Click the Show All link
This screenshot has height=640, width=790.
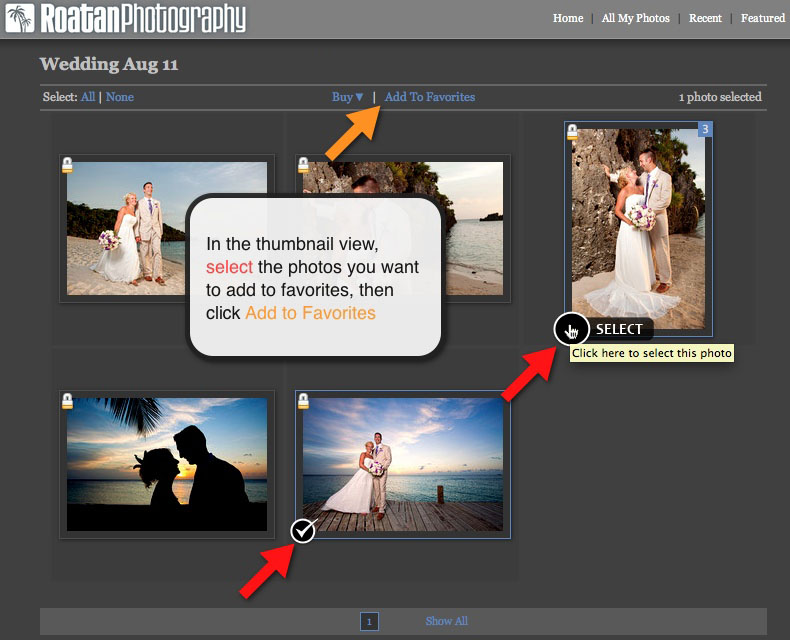pos(446,621)
